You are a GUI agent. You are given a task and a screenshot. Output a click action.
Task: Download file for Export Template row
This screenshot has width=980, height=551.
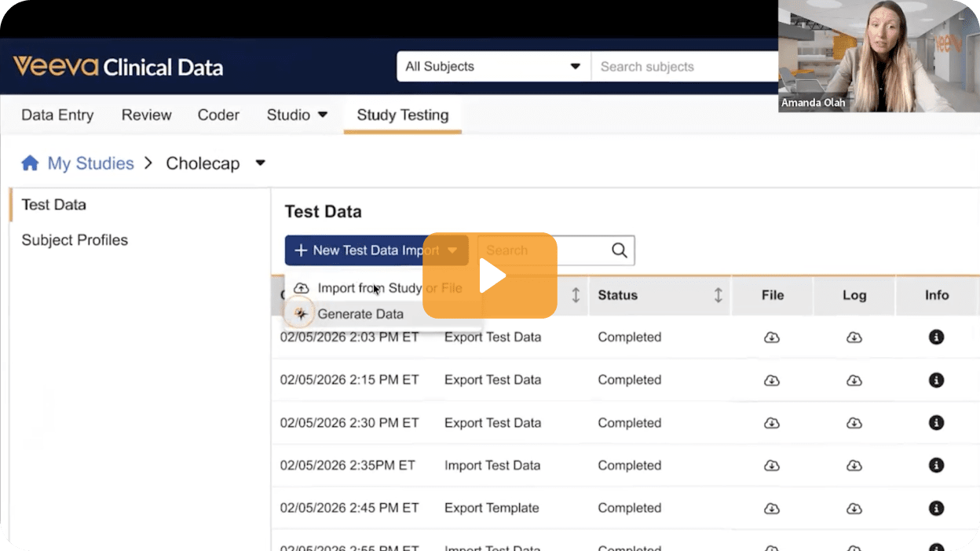(772, 508)
